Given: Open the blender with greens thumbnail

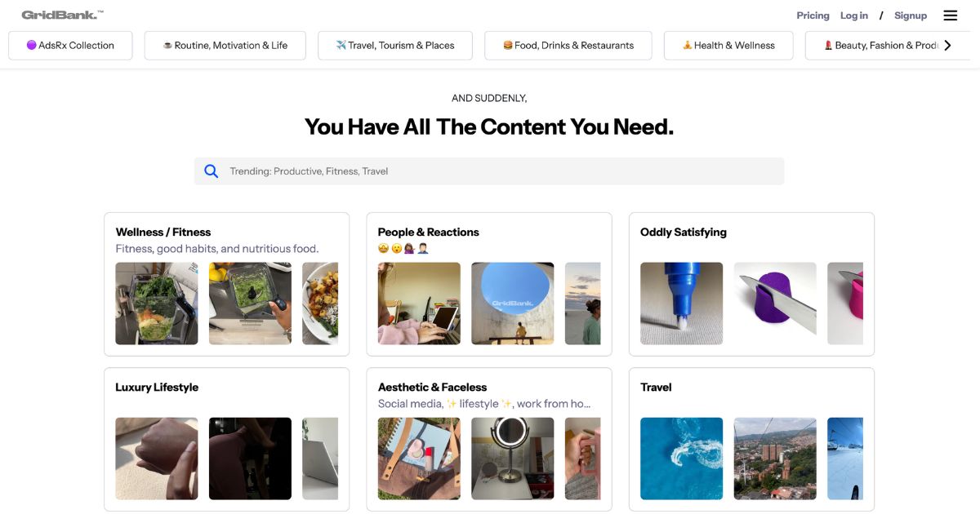Looking at the screenshot, I should click(x=157, y=304).
